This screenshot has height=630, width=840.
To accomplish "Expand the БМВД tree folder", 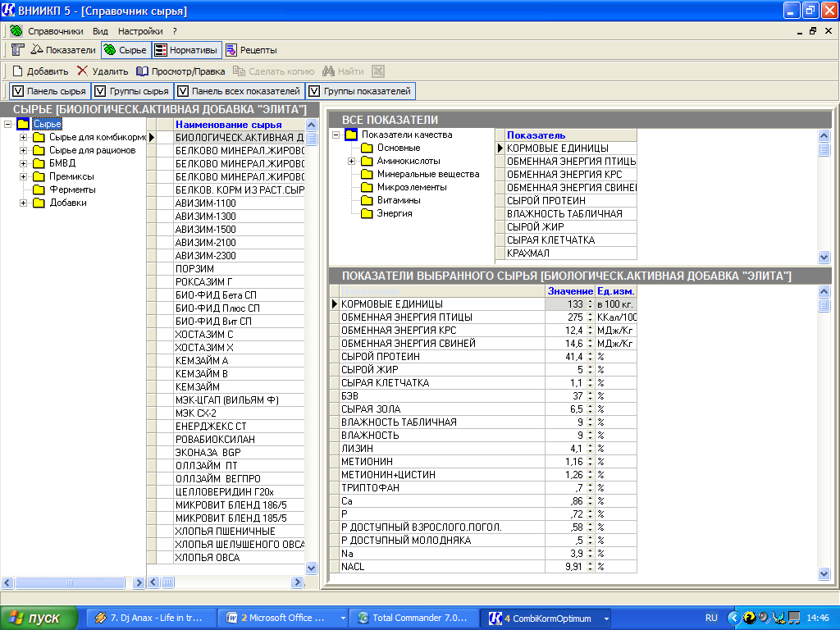I will pos(24,163).
